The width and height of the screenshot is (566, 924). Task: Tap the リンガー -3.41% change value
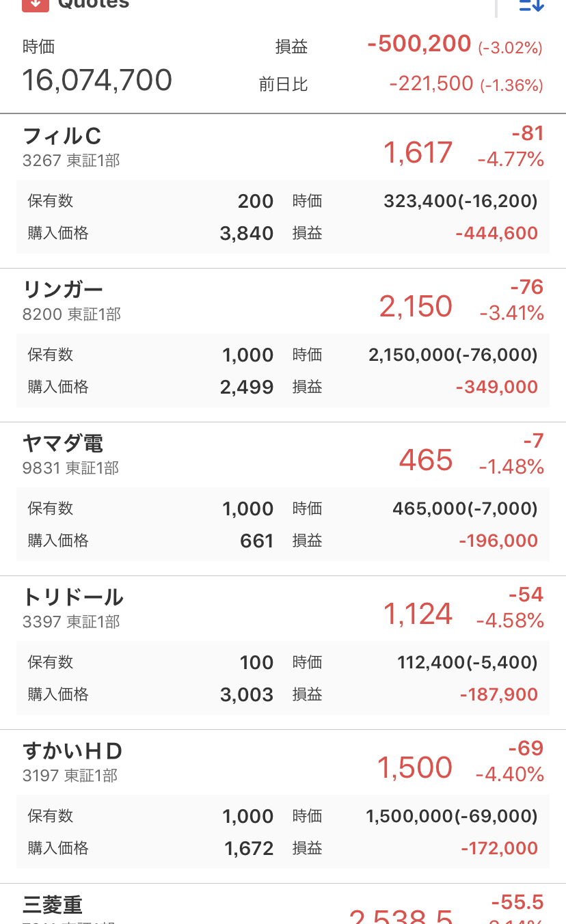[x=511, y=314]
